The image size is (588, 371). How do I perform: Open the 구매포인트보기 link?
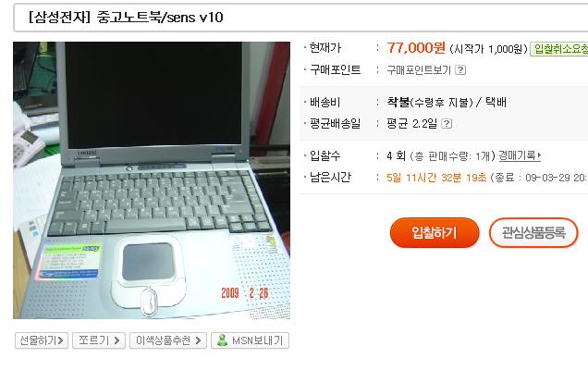(x=419, y=70)
